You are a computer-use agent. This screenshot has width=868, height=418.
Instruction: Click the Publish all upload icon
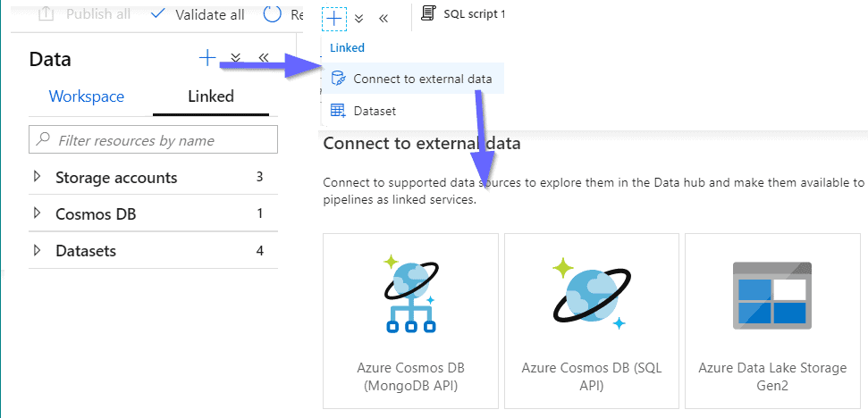coord(46,13)
